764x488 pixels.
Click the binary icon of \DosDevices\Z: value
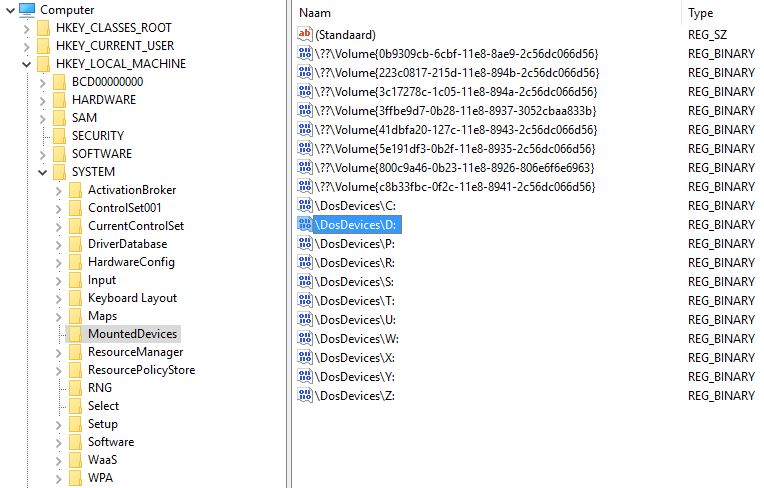(x=305, y=395)
